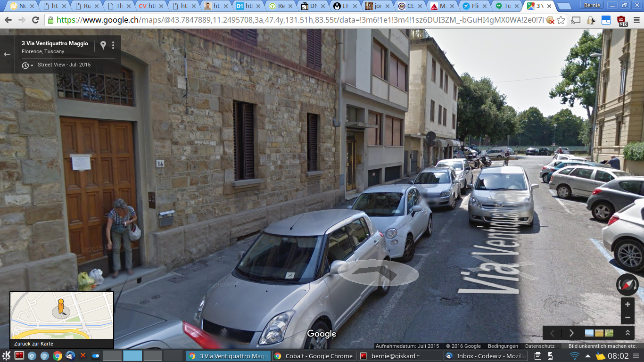Switch to the CV browser tab
Image resolution: width=644 pixels, height=362 pixels.
click(148, 6)
